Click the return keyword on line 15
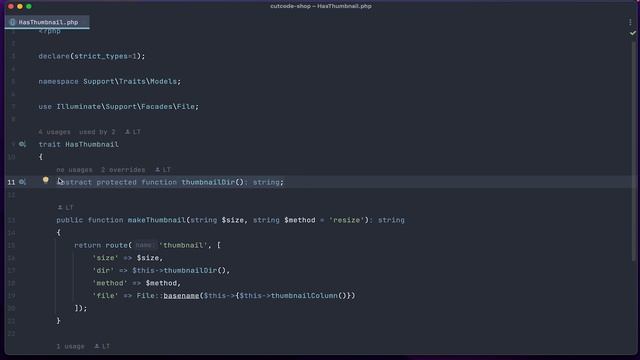The image size is (640, 360). (x=87, y=245)
